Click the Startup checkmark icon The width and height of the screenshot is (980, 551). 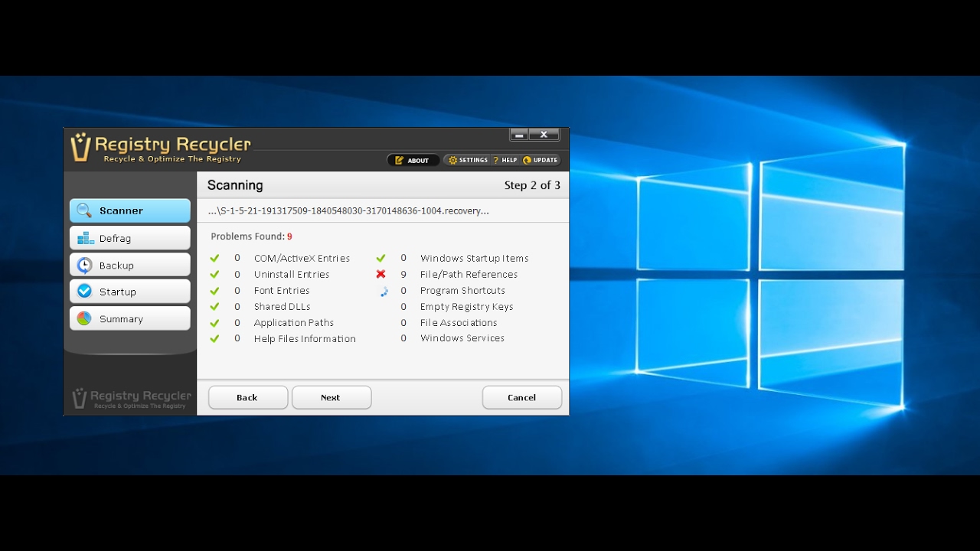click(84, 292)
